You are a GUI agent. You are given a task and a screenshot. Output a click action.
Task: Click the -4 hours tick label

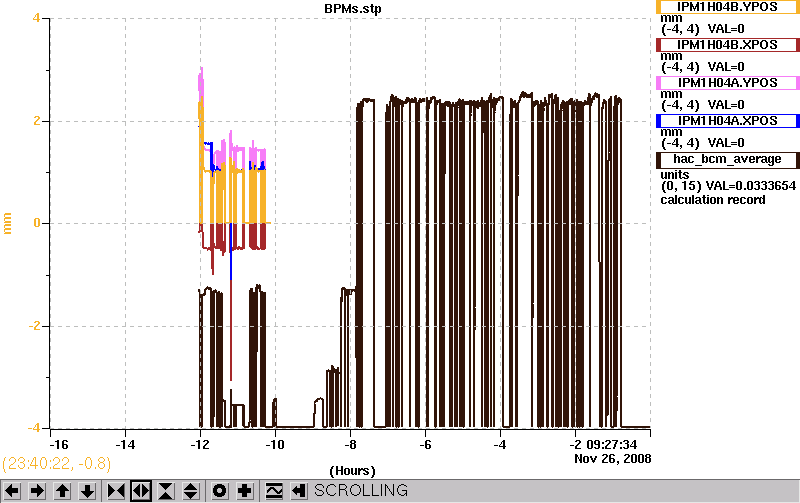tap(500, 445)
